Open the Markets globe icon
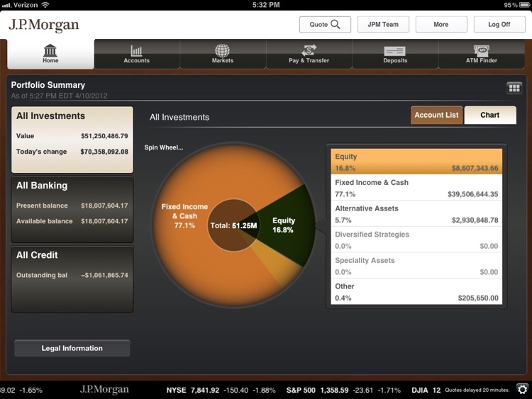Image resolution: width=532 pixels, height=399 pixels. click(222, 50)
